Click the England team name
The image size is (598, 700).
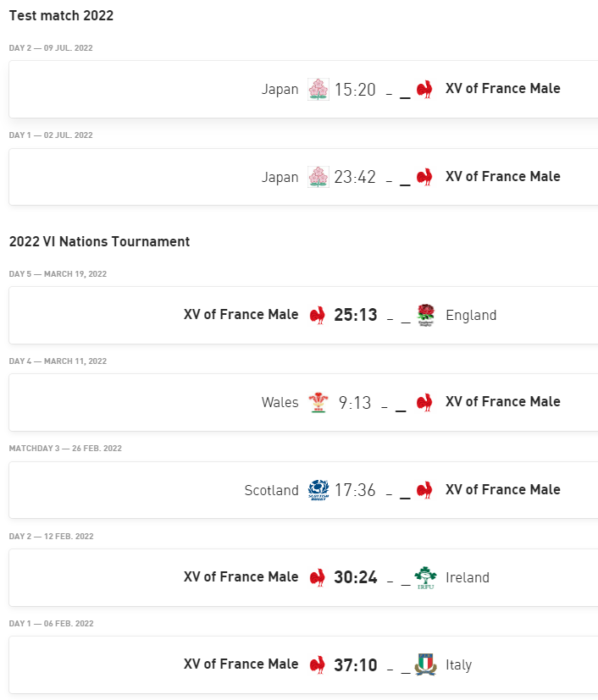tap(471, 315)
